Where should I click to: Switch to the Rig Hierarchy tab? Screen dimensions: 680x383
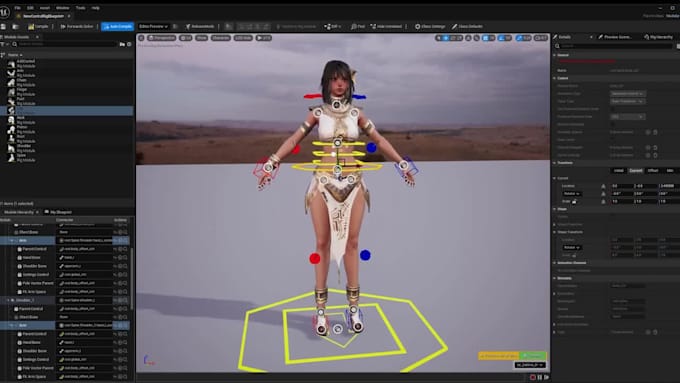pos(658,37)
